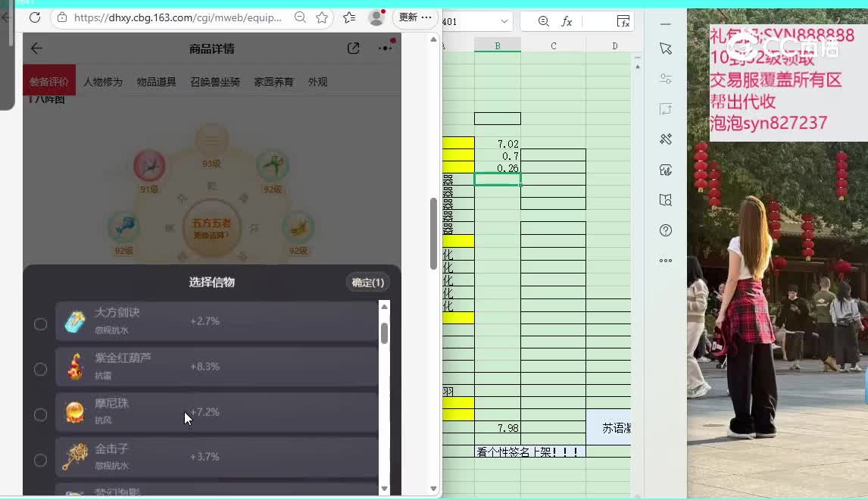This screenshot has height=500, width=868.
Task: Select the bottom-right 92级 yellow array icon
Action: (298, 227)
